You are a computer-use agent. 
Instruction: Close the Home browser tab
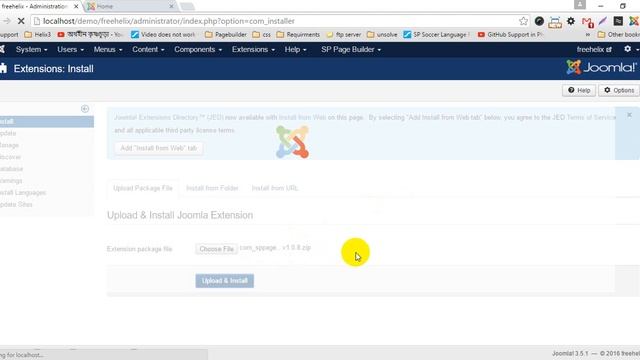coord(171,7)
